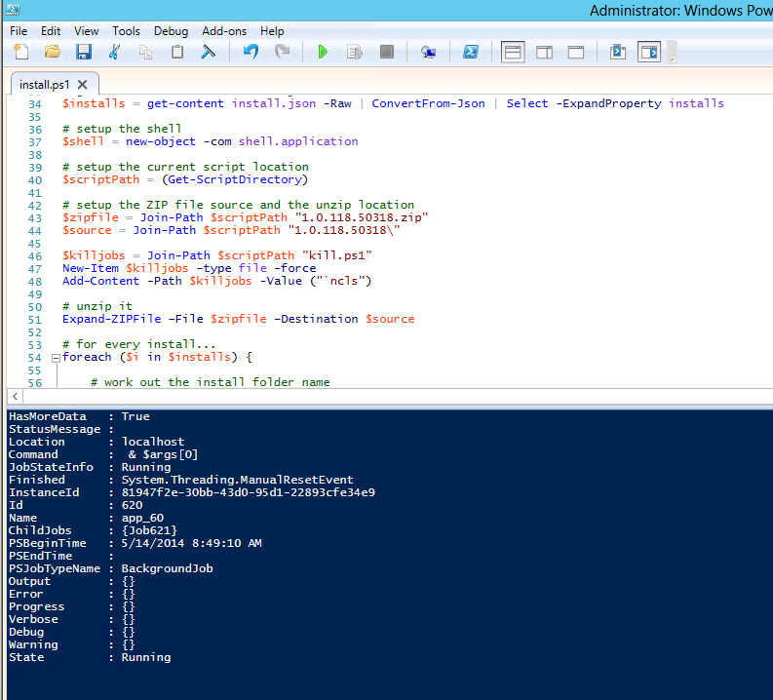Redo last edit
The width and height of the screenshot is (773, 700).
coord(282,52)
